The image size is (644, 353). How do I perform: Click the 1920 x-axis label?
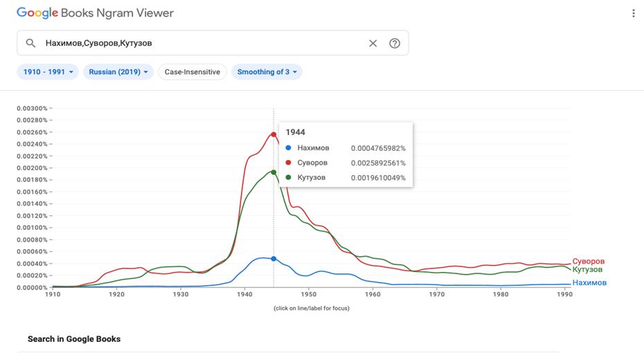[116, 294]
